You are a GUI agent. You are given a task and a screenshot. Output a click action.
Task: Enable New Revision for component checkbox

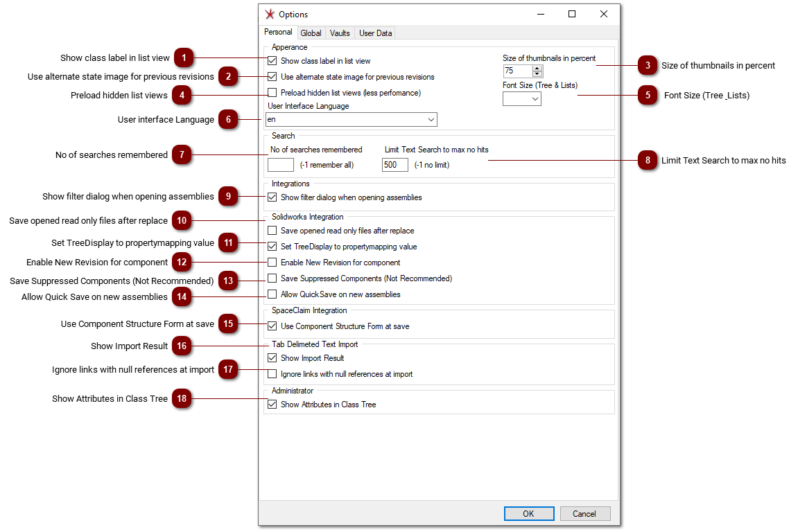point(272,263)
